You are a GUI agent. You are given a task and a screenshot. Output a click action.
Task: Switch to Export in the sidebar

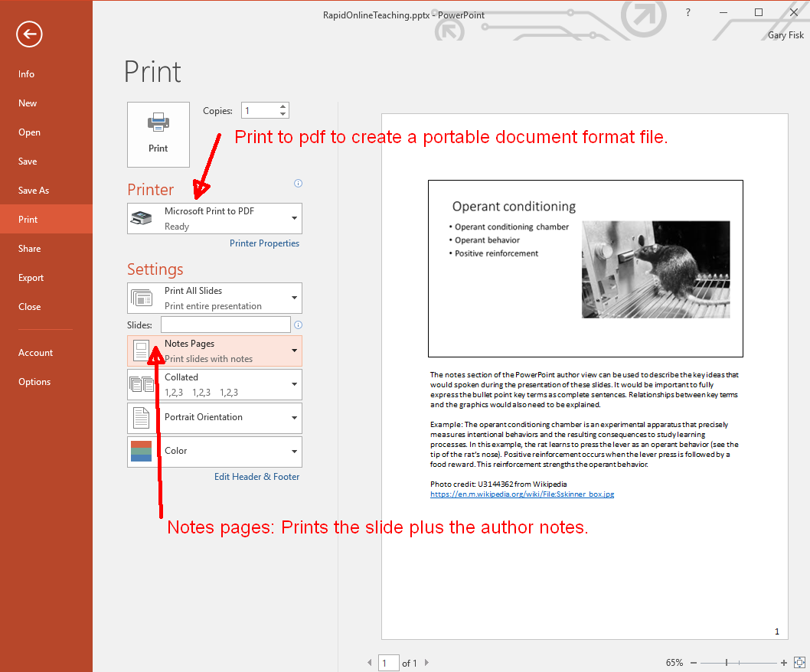pyautogui.click(x=29, y=277)
